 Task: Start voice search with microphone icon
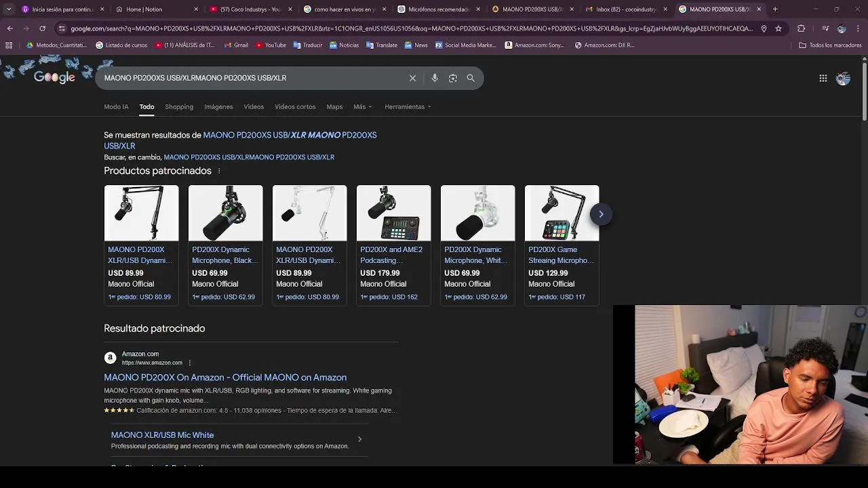(435, 78)
